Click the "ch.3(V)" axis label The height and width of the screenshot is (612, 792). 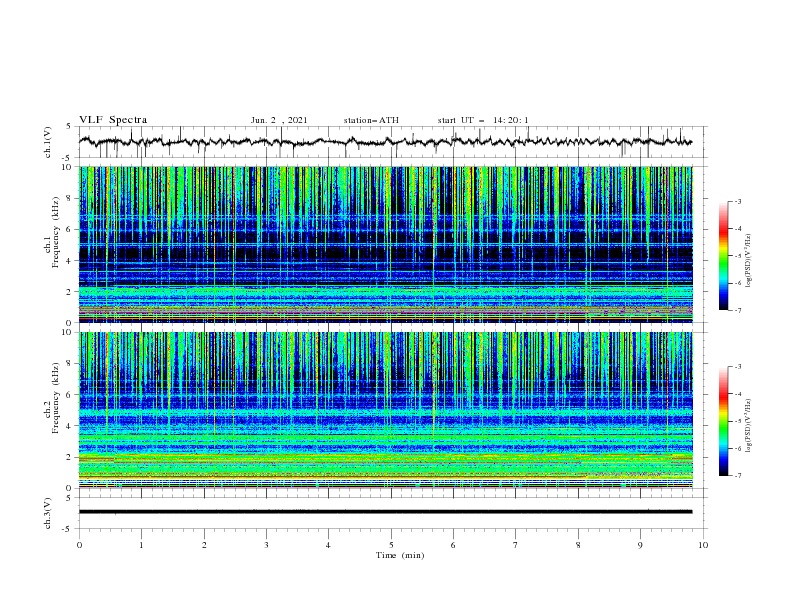(48, 514)
